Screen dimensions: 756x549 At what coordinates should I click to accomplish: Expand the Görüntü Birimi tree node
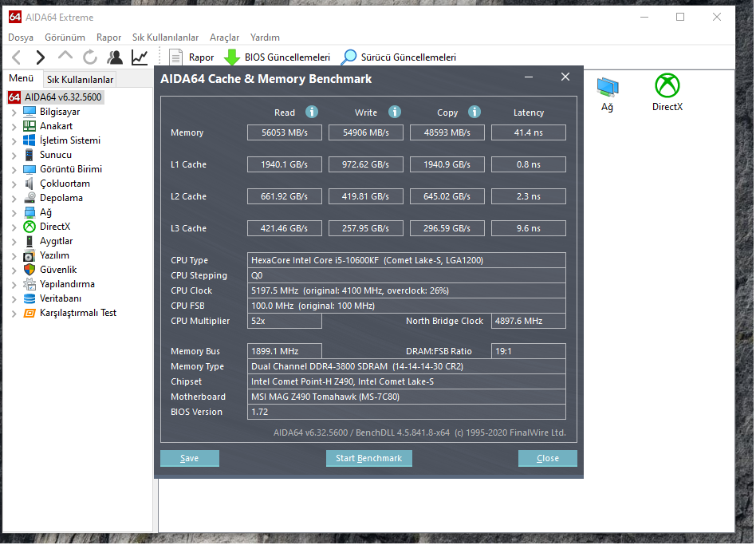[14, 170]
